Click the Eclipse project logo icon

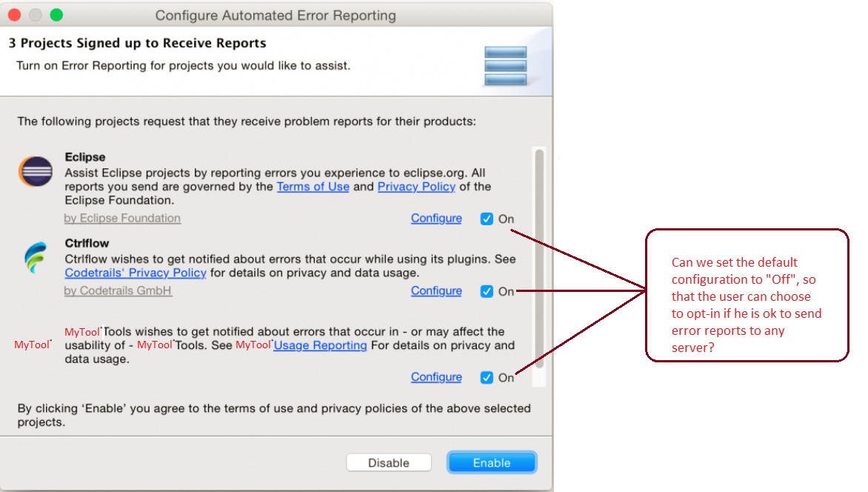point(36,171)
